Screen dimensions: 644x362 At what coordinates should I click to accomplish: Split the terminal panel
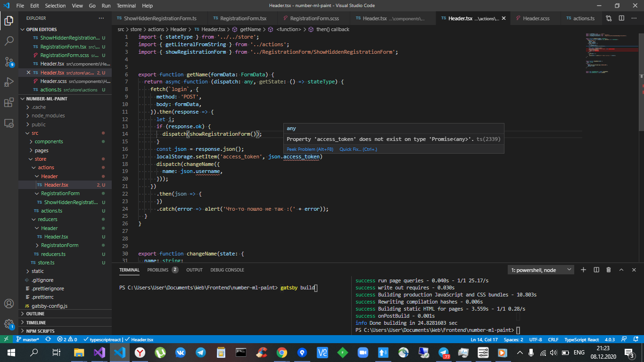point(596,270)
